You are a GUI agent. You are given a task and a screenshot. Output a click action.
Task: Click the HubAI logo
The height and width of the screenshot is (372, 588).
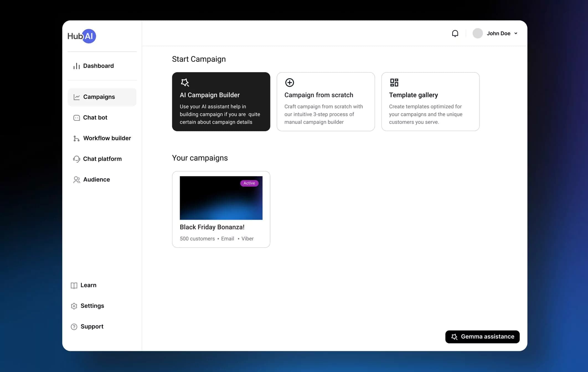click(82, 36)
